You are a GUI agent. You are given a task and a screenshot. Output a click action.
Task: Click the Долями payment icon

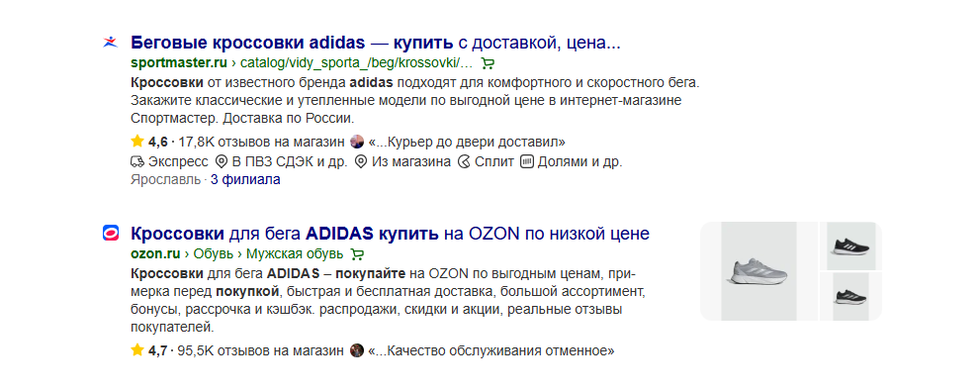527,162
